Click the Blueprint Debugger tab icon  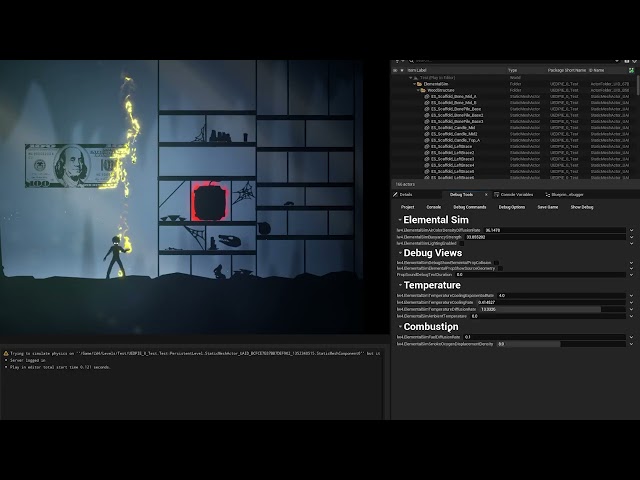[x=548, y=195]
